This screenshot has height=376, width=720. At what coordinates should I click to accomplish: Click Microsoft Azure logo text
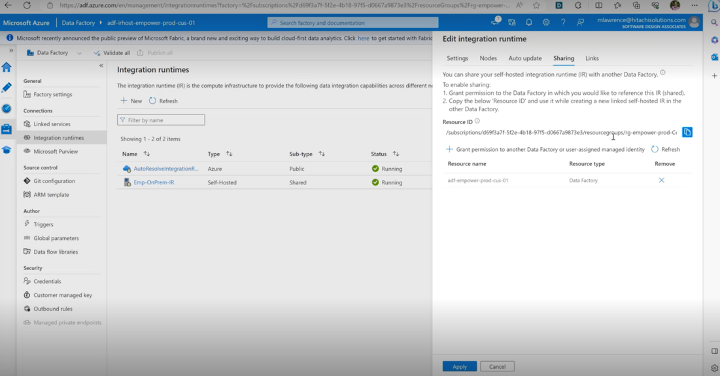pos(26,22)
